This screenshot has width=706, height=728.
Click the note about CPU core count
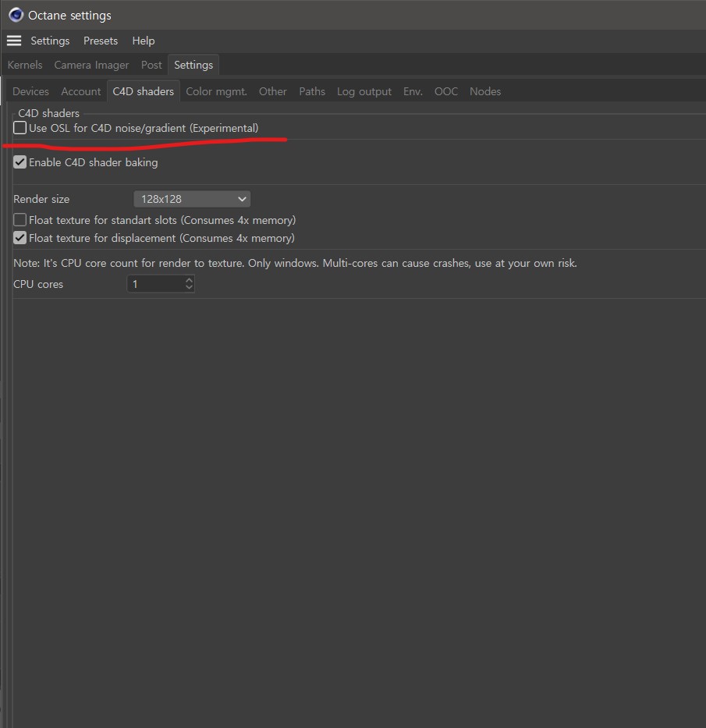tap(295, 263)
